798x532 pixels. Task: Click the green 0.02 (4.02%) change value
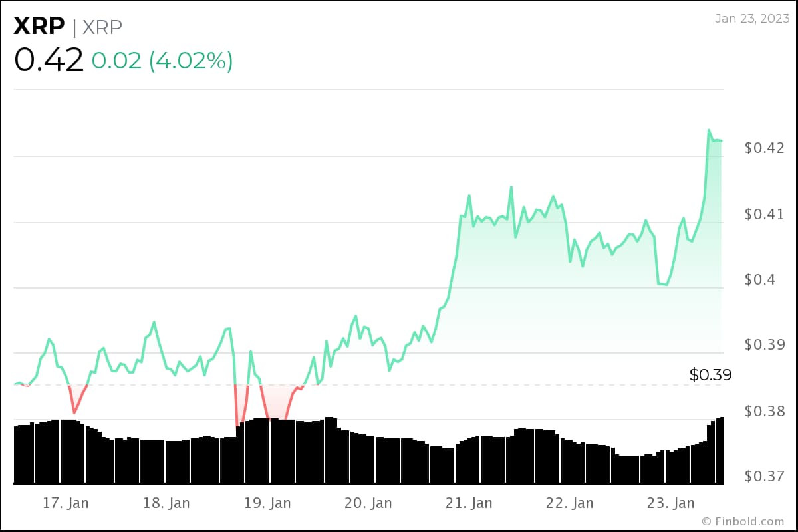click(x=162, y=61)
